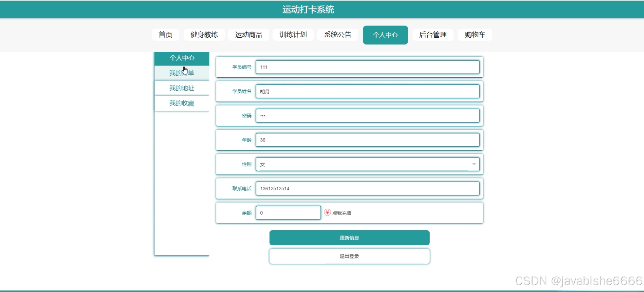Focus the 联系电话 input field
Image resolution: width=644 pixels, height=292 pixels.
368,189
